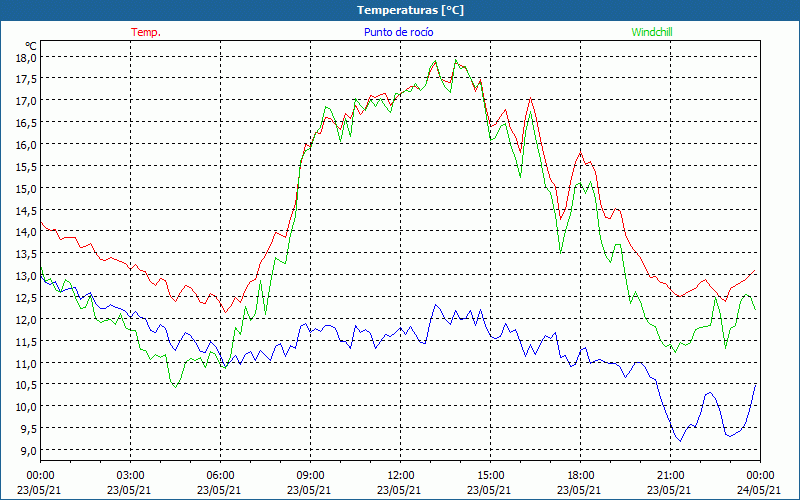Select the red 'Temp.' legend label
Viewport: 800px width, 500px height.
tap(146, 32)
